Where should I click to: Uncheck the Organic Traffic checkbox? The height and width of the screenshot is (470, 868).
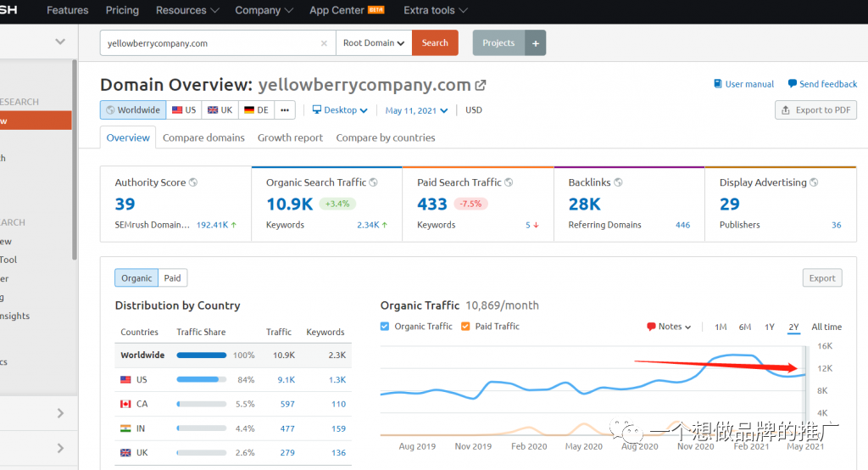[385, 327]
